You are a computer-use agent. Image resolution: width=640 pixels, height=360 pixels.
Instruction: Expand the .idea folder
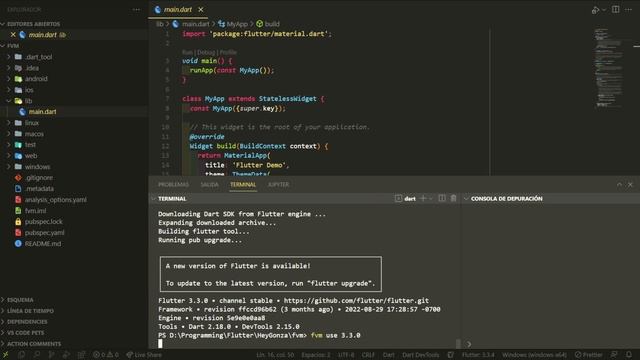coord(32,68)
